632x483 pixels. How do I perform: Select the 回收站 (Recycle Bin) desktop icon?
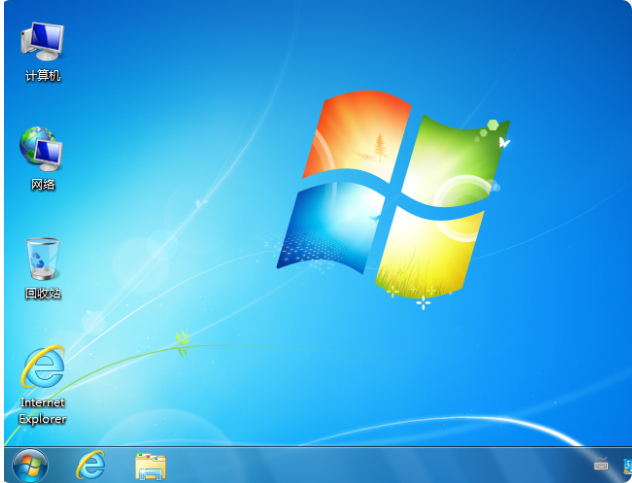pyautogui.click(x=42, y=259)
